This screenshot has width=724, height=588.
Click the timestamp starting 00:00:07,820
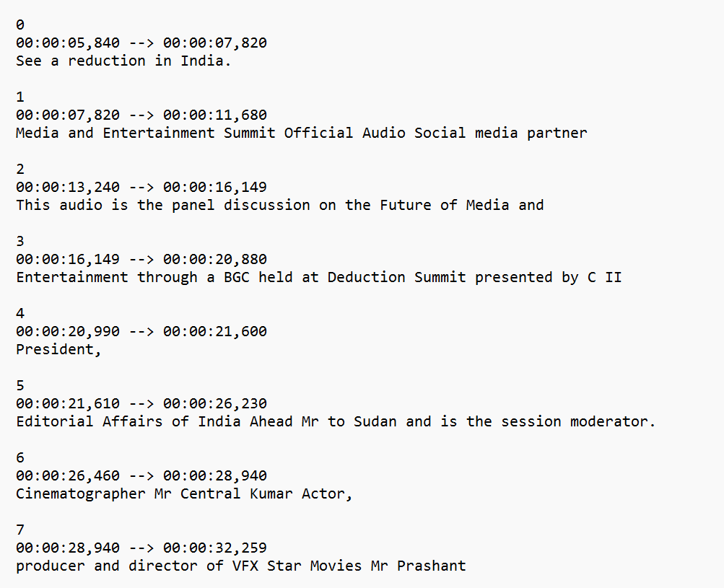(141, 115)
